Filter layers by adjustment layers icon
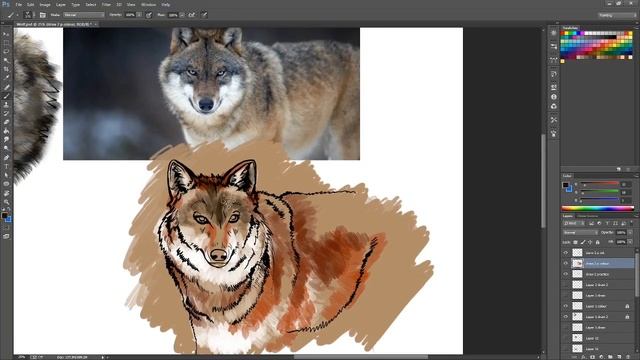The height and width of the screenshot is (360, 640). (x=599, y=223)
